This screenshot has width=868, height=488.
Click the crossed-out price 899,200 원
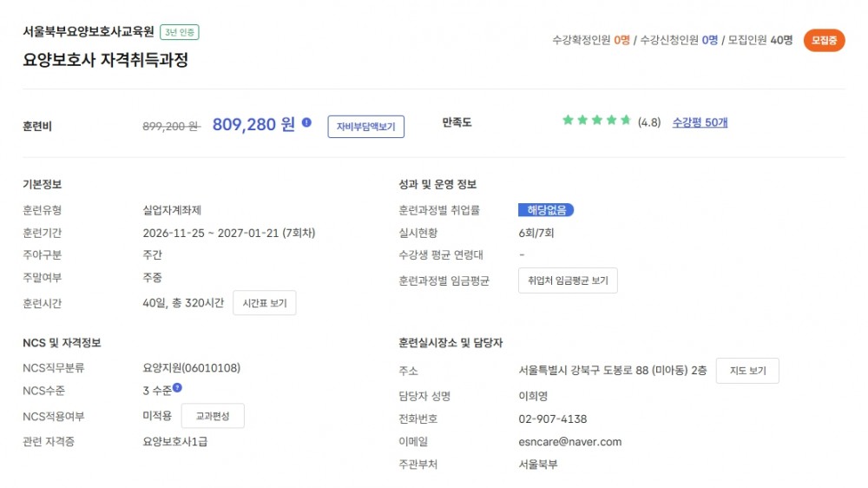click(x=171, y=126)
